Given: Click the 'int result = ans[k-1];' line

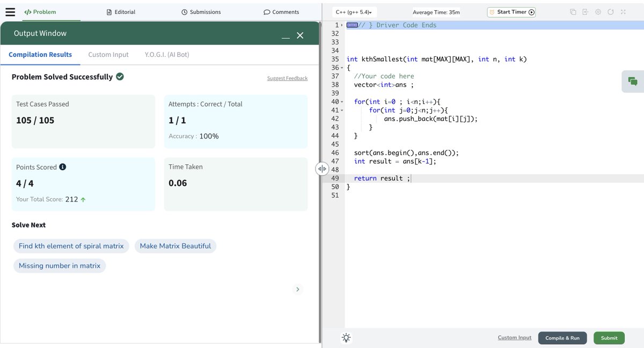Looking at the screenshot, I should pyautogui.click(x=395, y=161).
